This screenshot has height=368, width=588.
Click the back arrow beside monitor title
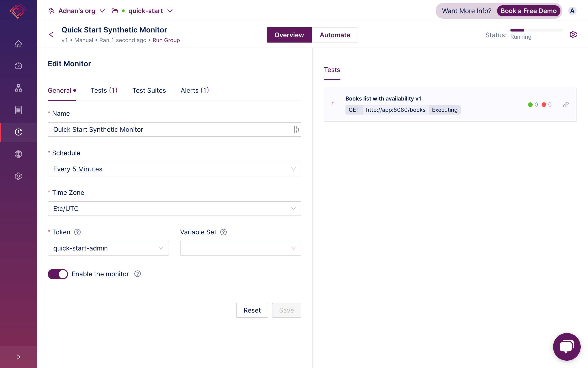(51, 34)
